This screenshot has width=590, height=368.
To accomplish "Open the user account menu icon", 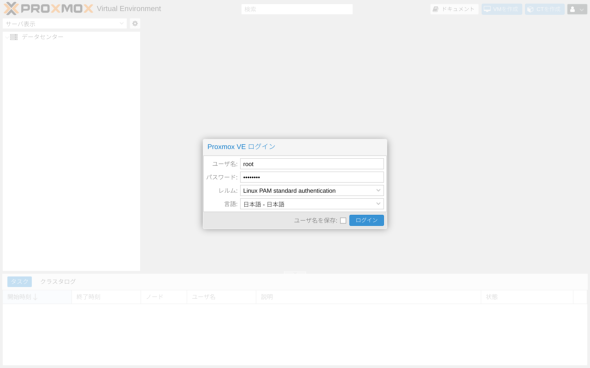I will click(x=577, y=9).
